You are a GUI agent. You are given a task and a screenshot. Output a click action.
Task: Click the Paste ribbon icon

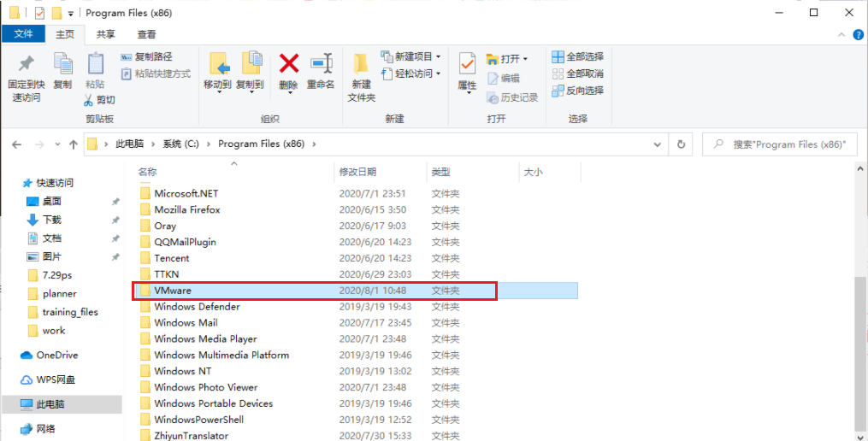(95, 63)
